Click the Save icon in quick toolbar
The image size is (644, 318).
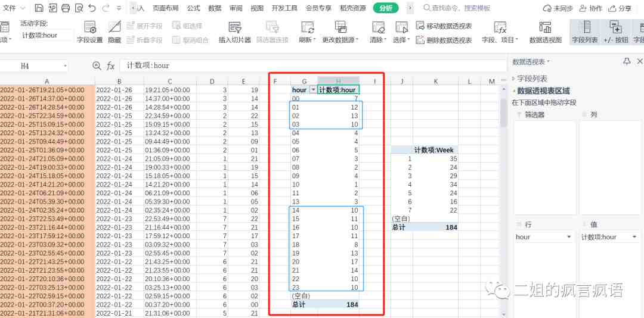(39, 8)
